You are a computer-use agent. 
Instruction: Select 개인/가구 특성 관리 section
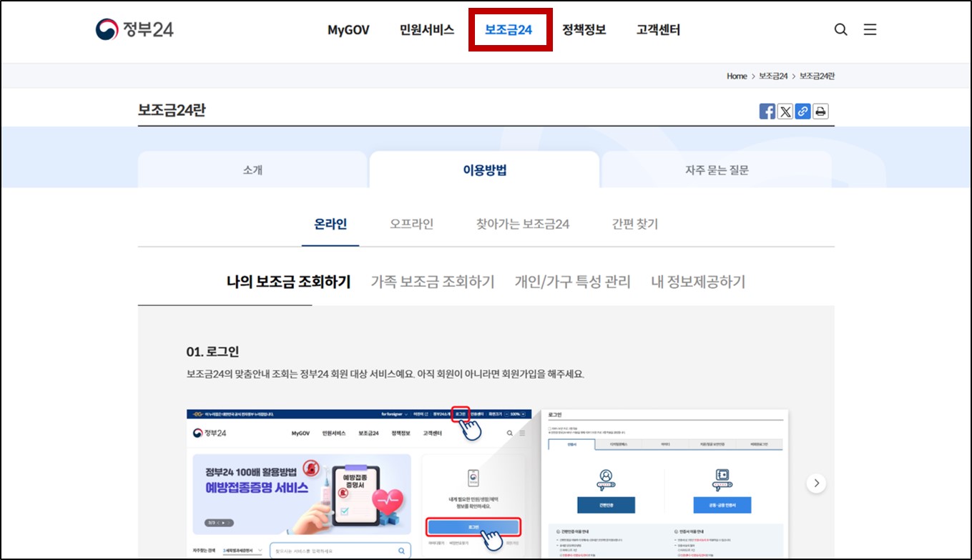point(573,282)
